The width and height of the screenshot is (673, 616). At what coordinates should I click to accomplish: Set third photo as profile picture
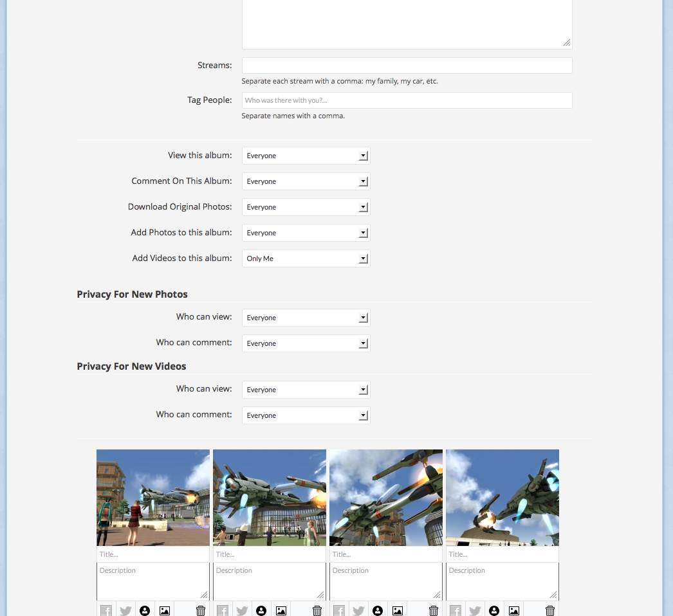tap(378, 610)
